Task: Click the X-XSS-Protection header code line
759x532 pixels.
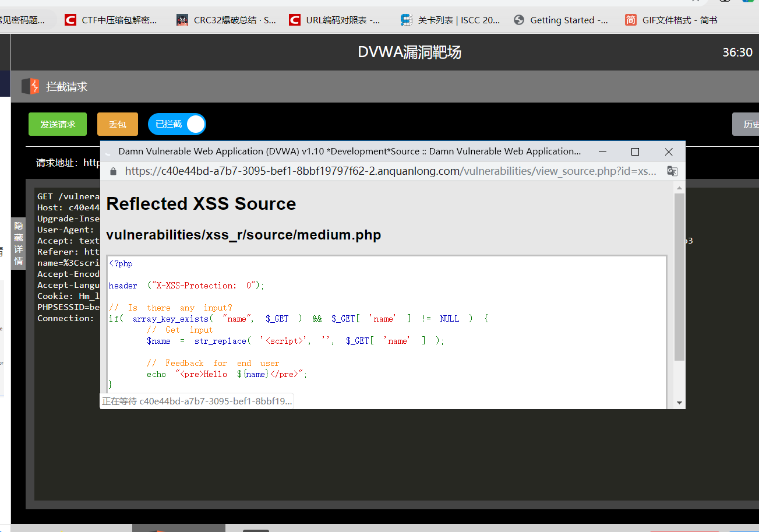Action: coord(186,286)
